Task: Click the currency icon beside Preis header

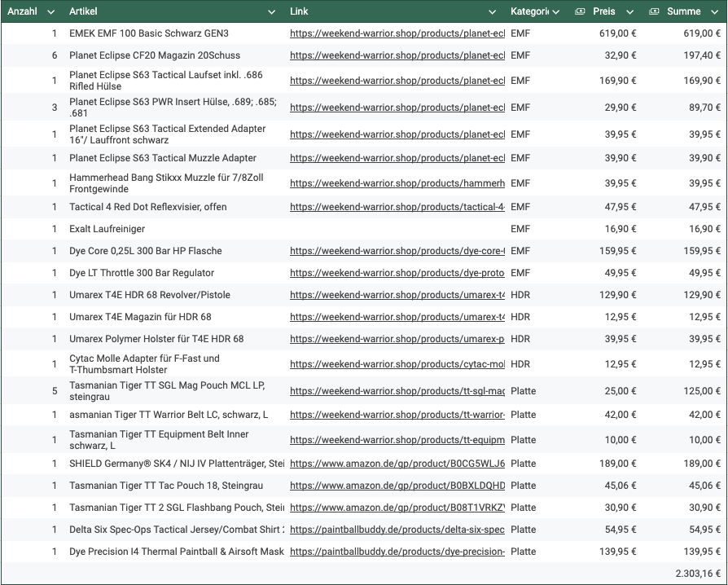Action: 580,12
